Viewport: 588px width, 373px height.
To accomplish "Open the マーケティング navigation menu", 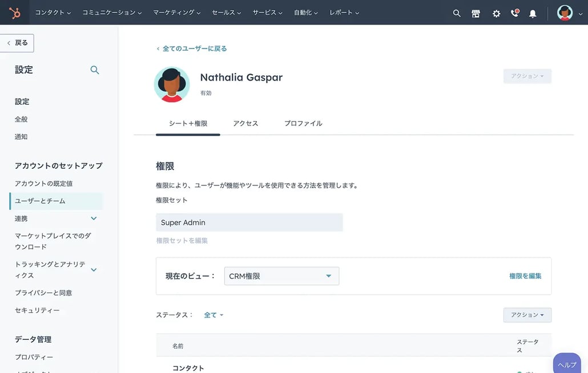I will (x=176, y=13).
